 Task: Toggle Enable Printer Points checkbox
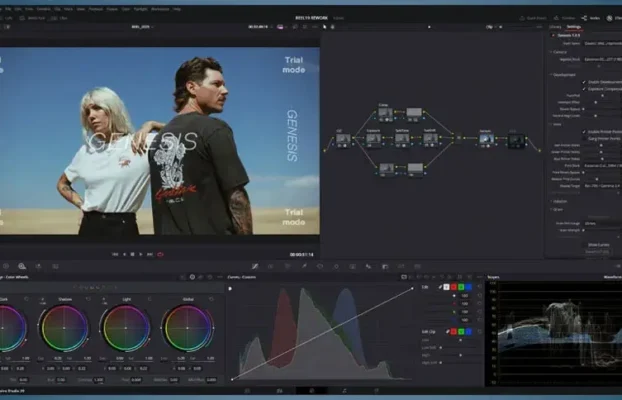[x=584, y=132]
